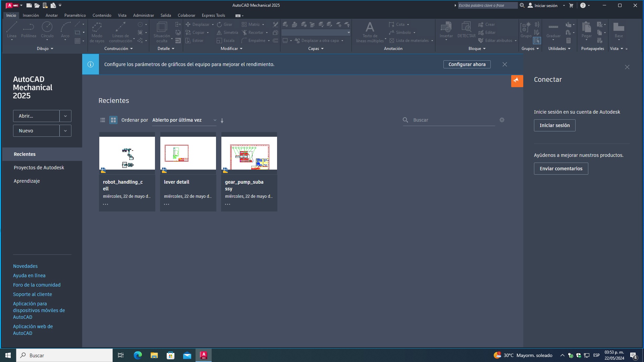The width and height of the screenshot is (644, 362).
Task: Select the Girar tool
Action: tap(225, 24)
